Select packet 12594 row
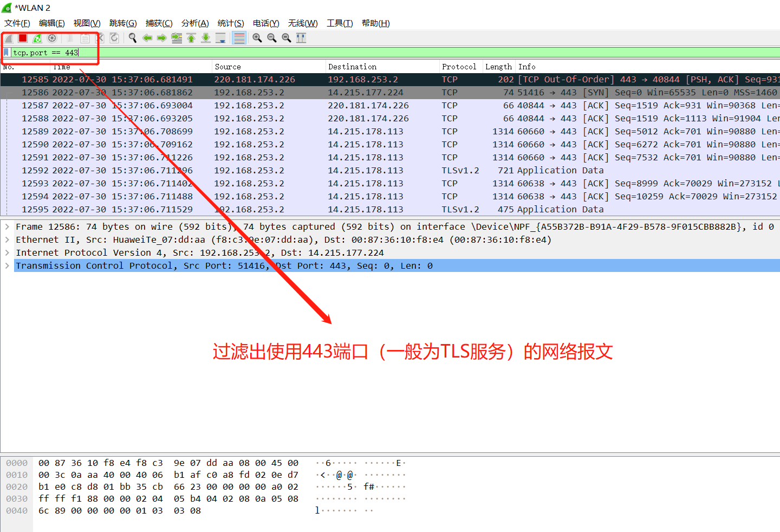This screenshot has height=532, width=780. pos(390,197)
